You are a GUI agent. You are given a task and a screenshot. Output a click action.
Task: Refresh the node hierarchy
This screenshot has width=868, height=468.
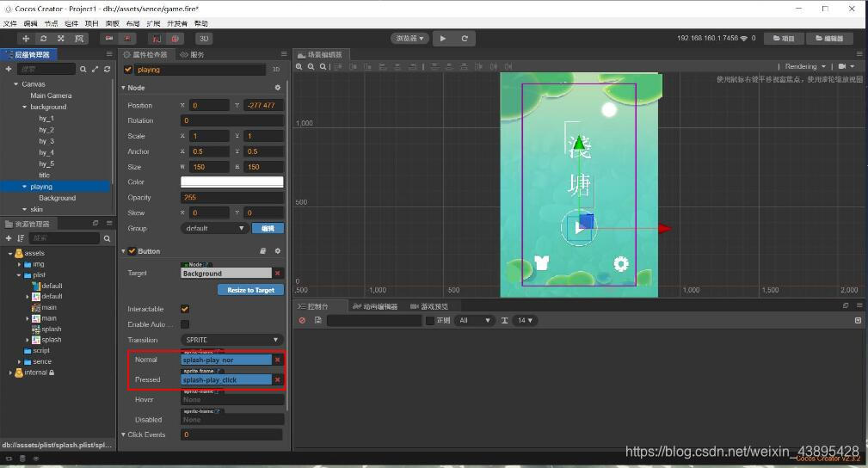[x=107, y=69]
